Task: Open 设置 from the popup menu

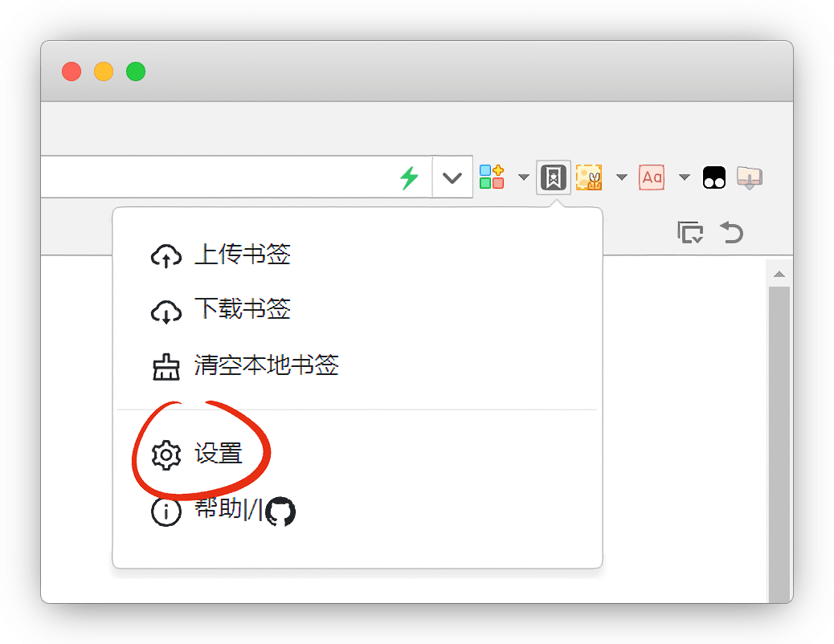Action: 218,454
